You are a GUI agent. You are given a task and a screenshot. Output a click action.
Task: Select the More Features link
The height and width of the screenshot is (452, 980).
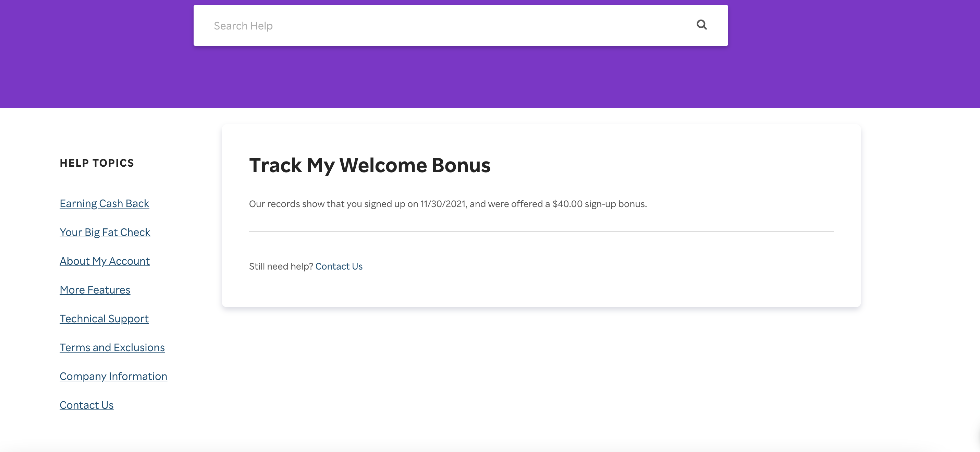[x=95, y=290]
